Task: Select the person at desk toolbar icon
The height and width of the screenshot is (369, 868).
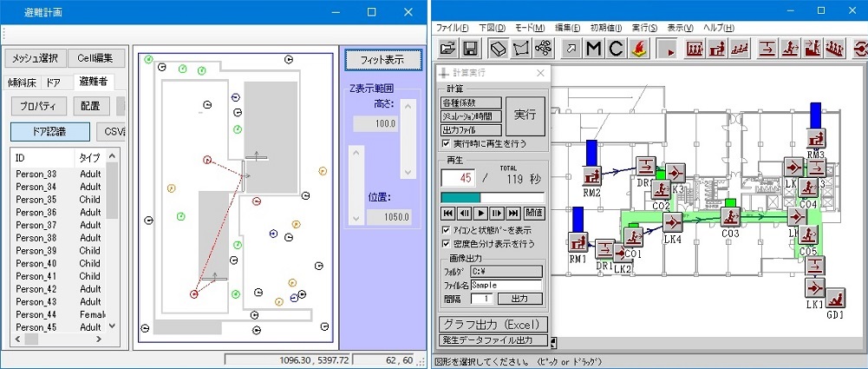Action: [717, 49]
